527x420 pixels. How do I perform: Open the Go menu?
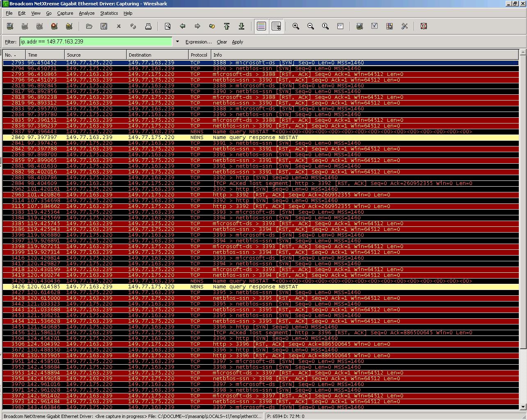(x=48, y=13)
